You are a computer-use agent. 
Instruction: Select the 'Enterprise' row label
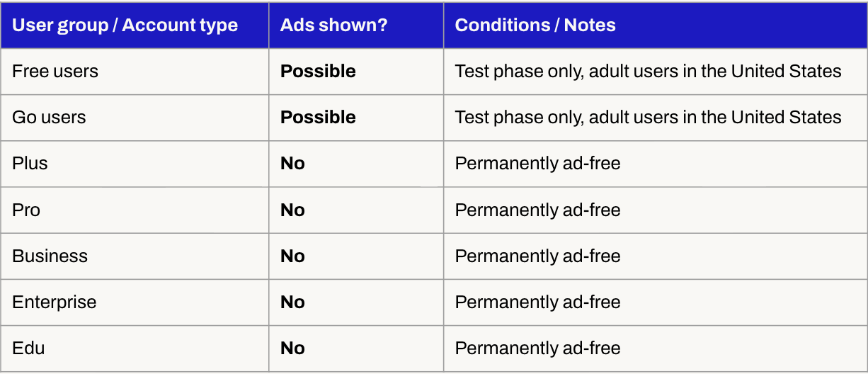click(x=54, y=302)
